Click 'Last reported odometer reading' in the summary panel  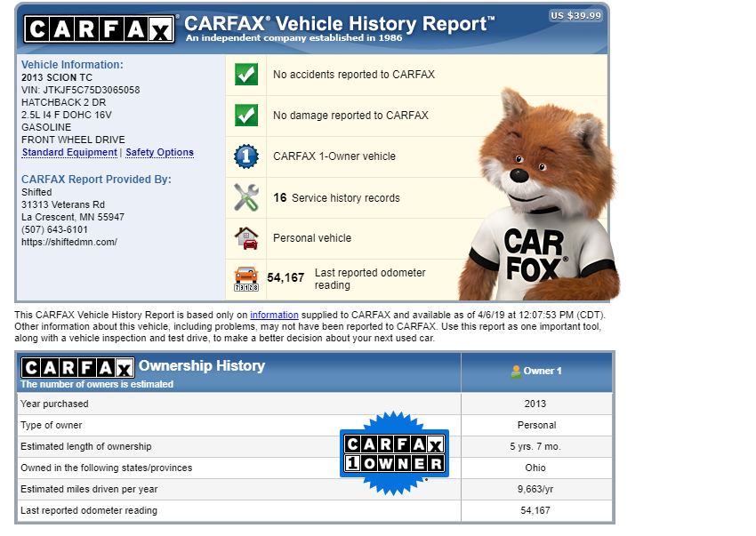[370, 278]
